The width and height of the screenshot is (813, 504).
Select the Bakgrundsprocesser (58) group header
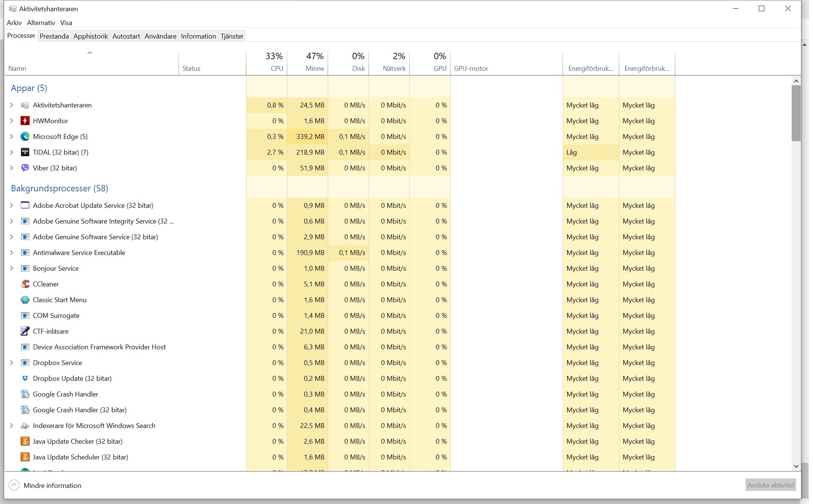coord(60,188)
